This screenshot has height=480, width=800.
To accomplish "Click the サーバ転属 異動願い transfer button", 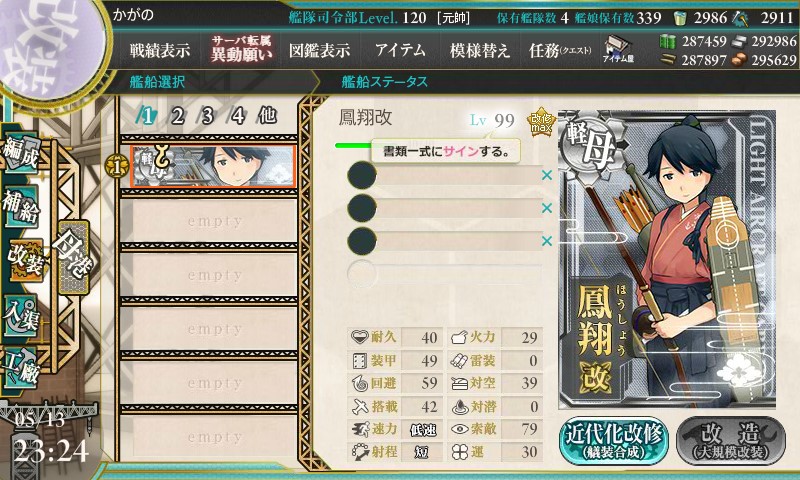I will click(242, 49).
